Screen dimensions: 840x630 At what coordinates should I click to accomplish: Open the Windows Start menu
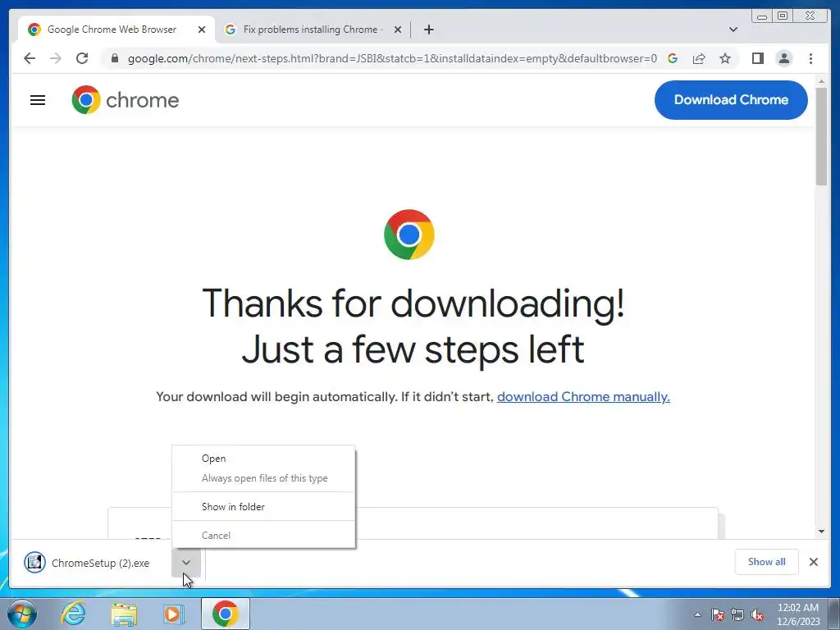(x=21, y=614)
